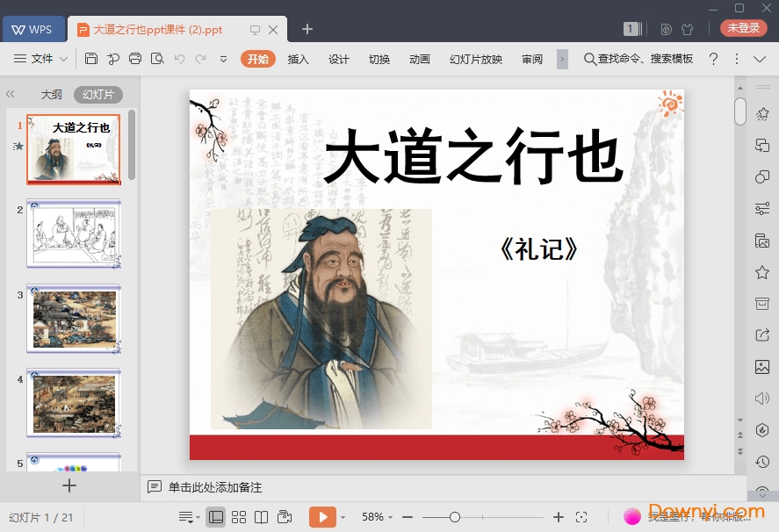Select the reading view icon in status bar
This screenshot has width=779, height=532.
263,516
